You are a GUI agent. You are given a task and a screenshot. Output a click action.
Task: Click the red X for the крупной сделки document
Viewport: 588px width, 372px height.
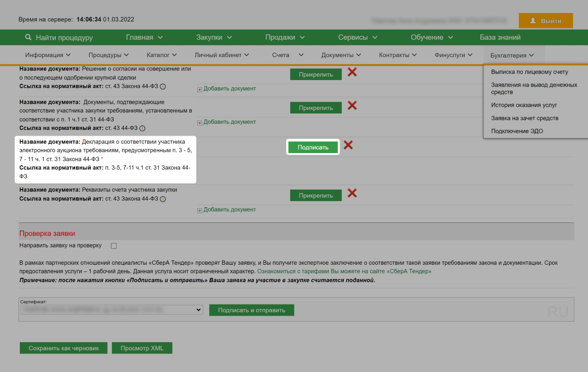point(352,72)
